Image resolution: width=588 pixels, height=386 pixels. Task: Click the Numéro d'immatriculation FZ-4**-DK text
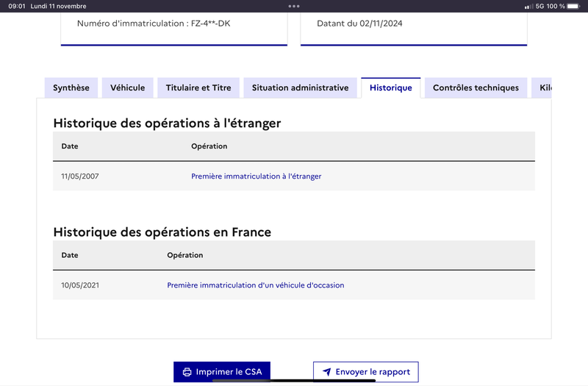coord(154,24)
